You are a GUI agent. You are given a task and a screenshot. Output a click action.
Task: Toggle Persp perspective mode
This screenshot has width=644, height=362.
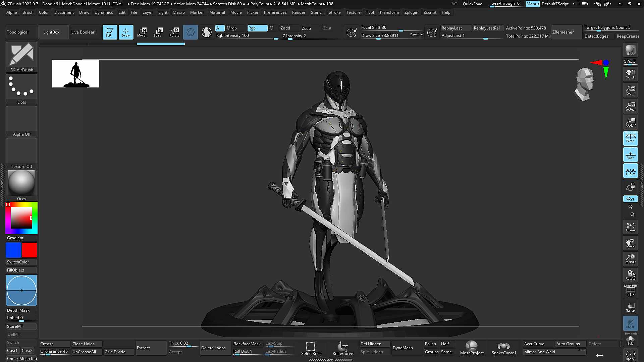click(x=630, y=138)
